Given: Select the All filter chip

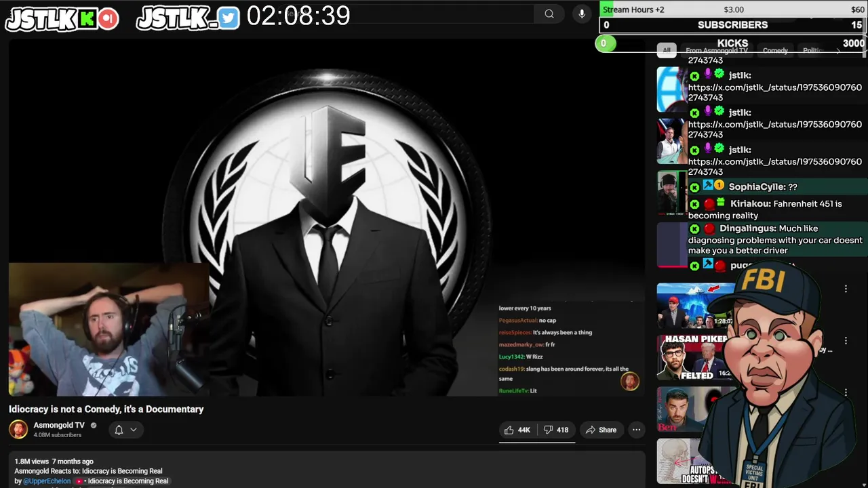Looking at the screenshot, I should point(667,50).
